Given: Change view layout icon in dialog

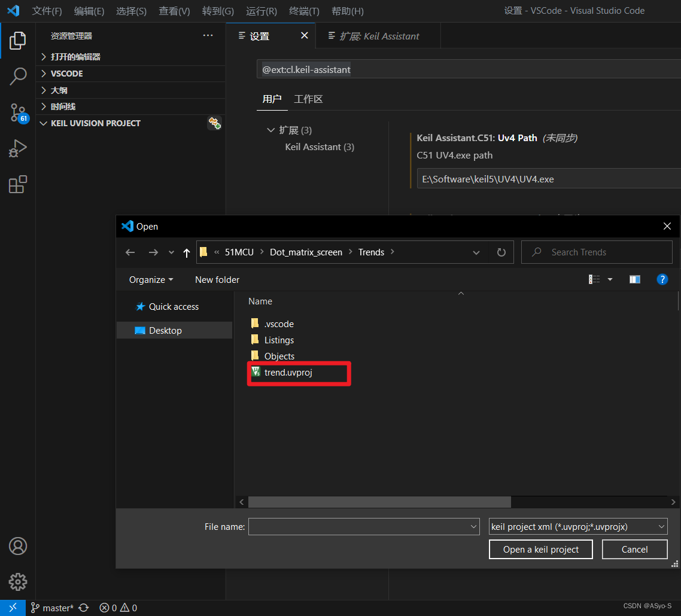Looking at the screenshot, I should (594, 279).
